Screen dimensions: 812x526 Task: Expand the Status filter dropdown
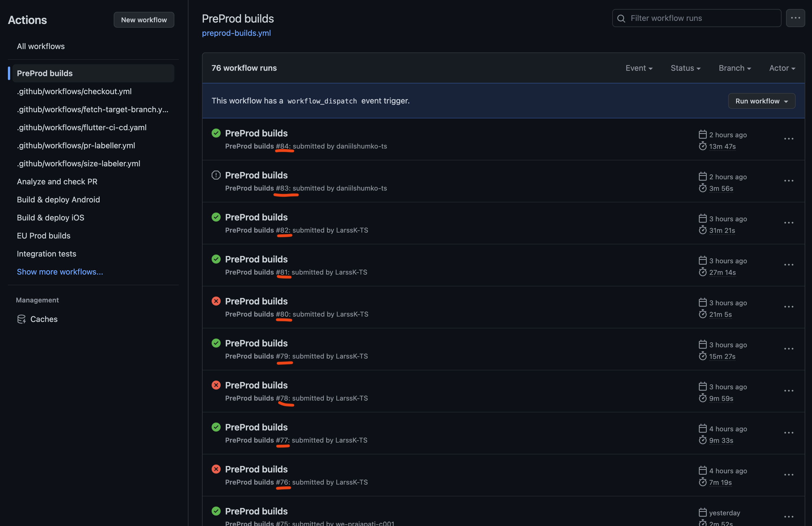click(x=685, y=68)
